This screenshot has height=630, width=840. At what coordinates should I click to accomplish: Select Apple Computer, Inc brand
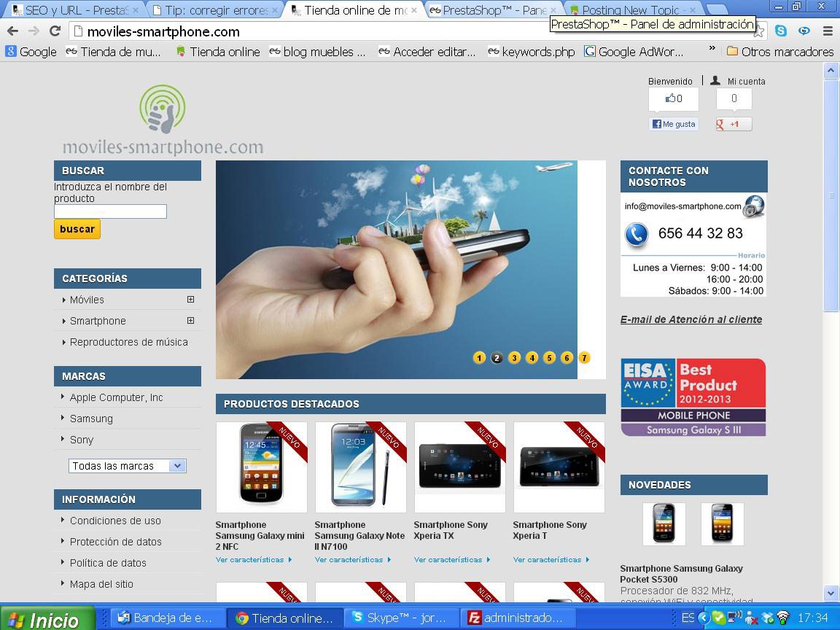[116, 397]
